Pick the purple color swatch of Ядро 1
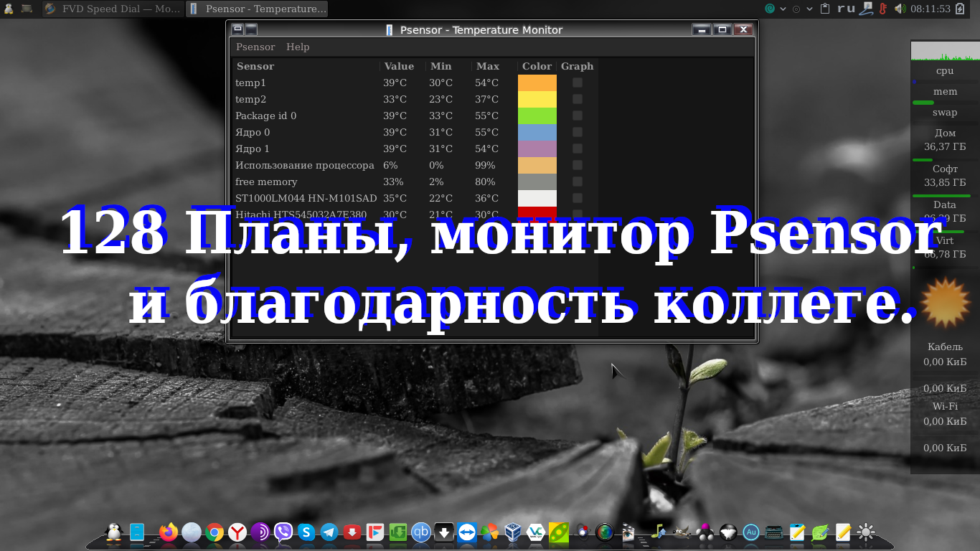The height and width of the screenshot is (551, 980). pyautogui.click(x=537, y=149)
